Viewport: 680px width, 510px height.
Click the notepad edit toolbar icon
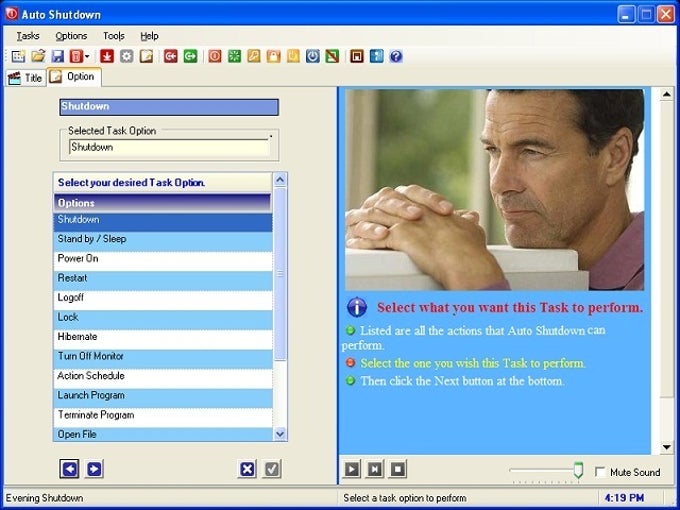[147, 56]
